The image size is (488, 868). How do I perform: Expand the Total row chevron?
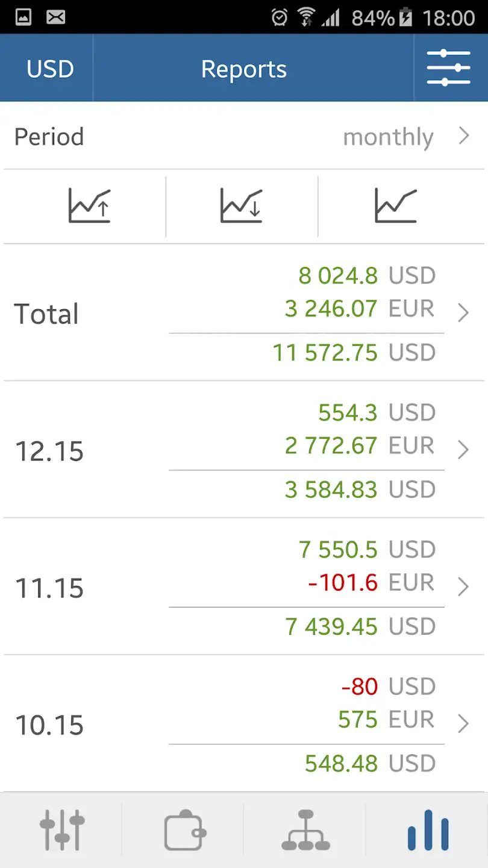click(463, 313)
